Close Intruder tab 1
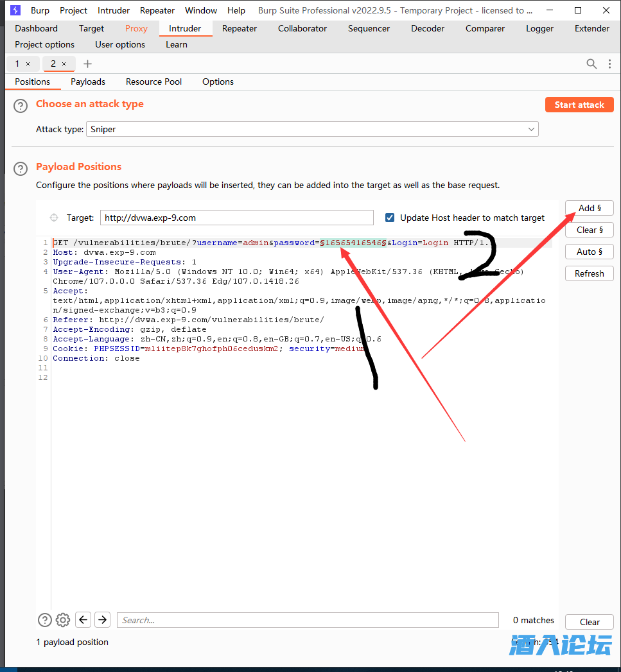Screen dimensions: 621x672 (28, 64)
